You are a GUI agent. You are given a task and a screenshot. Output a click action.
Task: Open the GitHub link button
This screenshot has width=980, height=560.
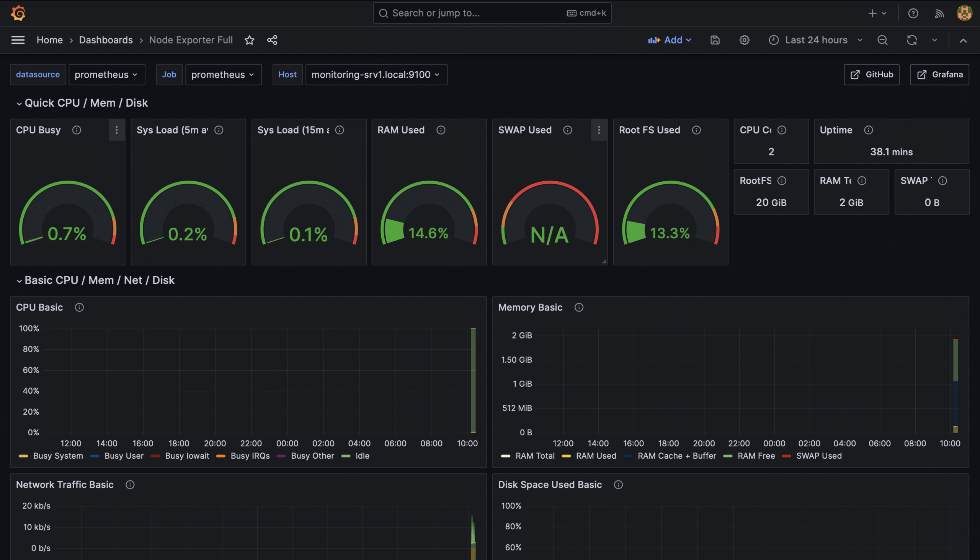click(871, 75)
